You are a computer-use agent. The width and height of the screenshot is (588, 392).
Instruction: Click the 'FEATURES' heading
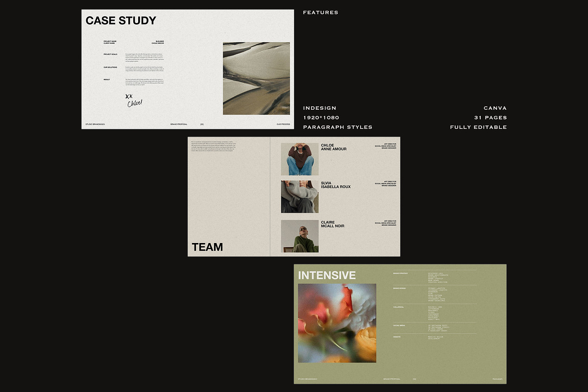(x=320, y=12)
